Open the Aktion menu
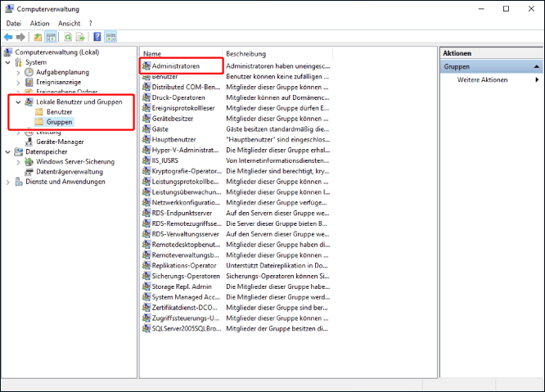545x392 pixels. [x=40, y=24]
